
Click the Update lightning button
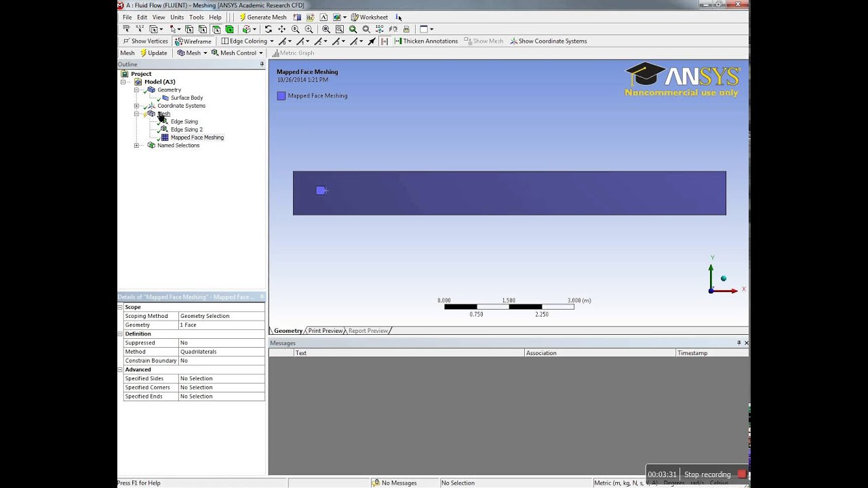click(153, 53)
